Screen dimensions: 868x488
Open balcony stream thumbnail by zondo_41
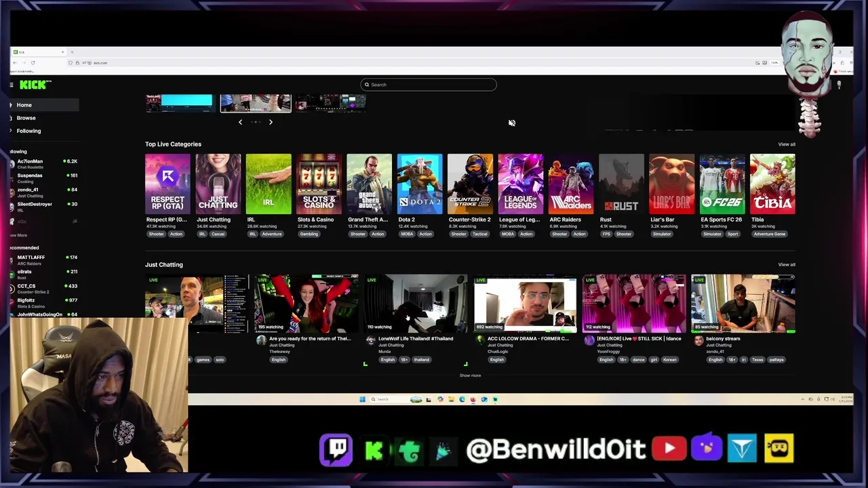coord(743,304)
